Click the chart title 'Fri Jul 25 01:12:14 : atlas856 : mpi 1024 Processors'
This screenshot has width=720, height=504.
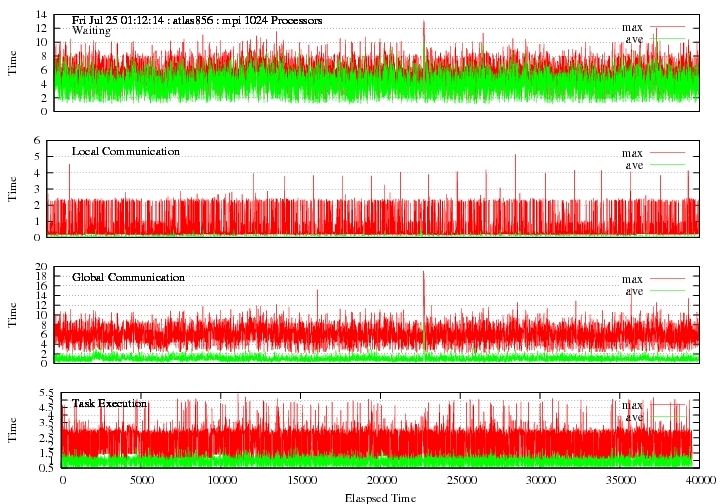tap(197, 21)
